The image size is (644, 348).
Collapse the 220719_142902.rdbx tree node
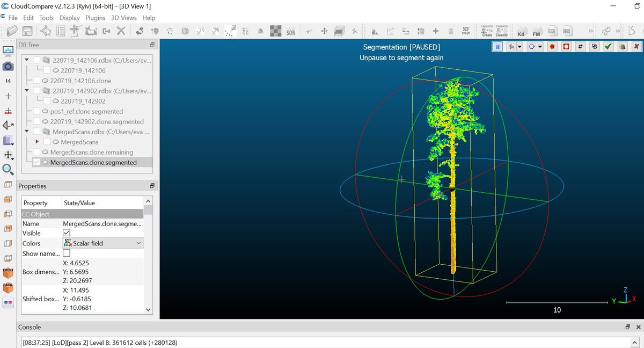click(27, 91)
